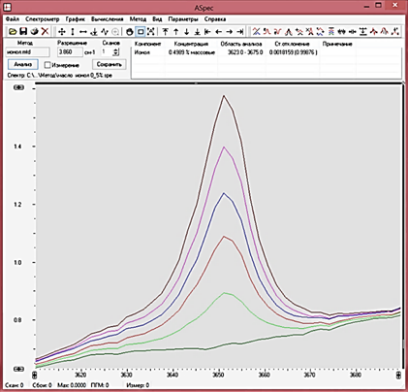Open the Вычисления menu
Screen dimensions: 408x392
107,19
